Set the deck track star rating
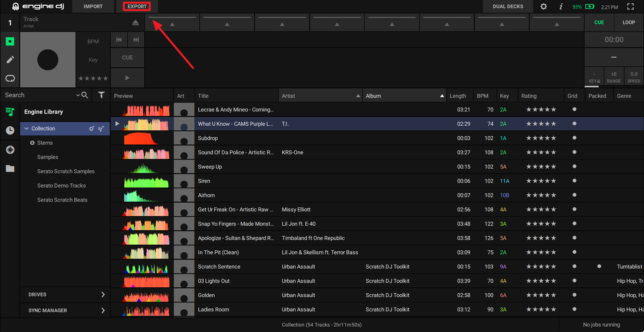 93,78
